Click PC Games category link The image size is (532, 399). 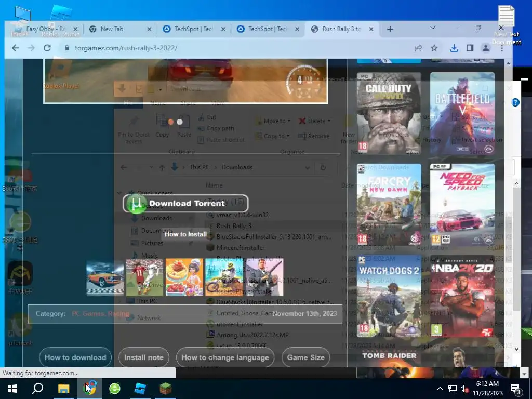click(88, 314)
